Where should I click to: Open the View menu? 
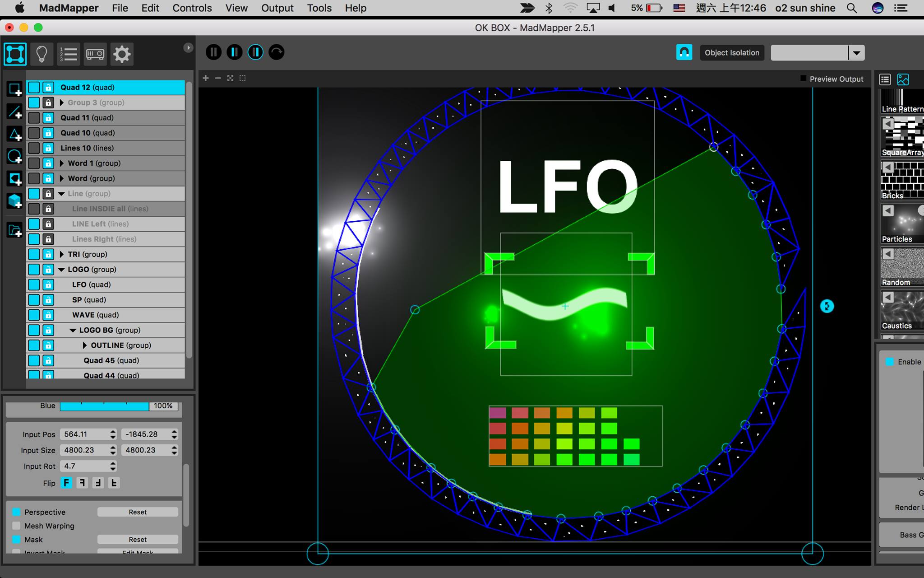pyautogui.click(x=236, y=8)
